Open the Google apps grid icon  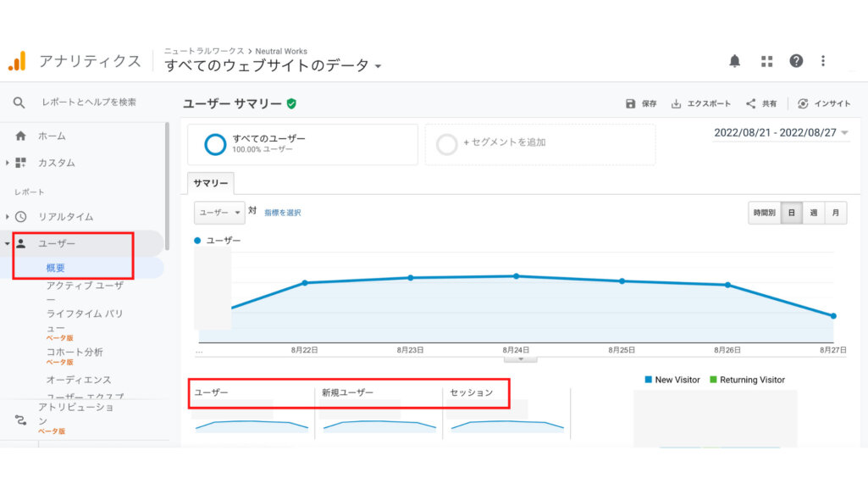point(766,60)
